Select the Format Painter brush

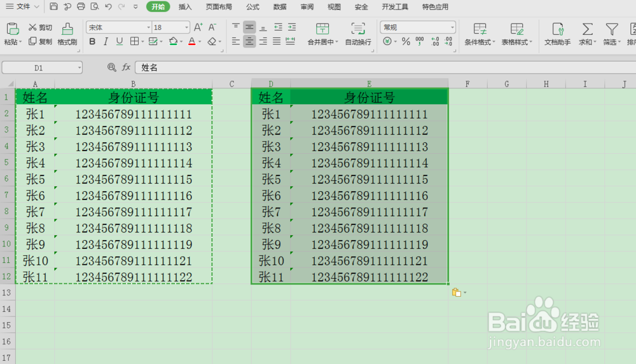(67, 34)
